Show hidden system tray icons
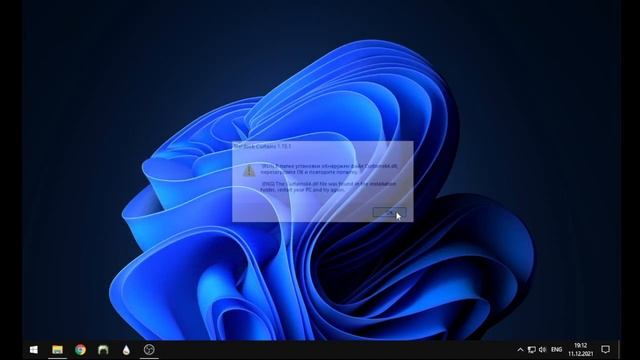This screenshot has width=640, height=360. [x=520, y=350]
